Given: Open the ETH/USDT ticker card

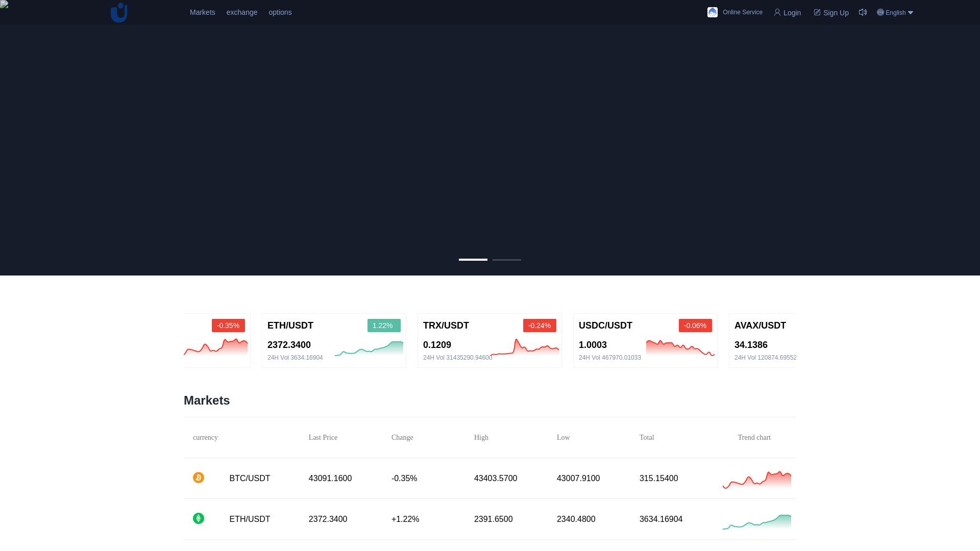Looking at the screenshot, I should (x=334, y=340).
